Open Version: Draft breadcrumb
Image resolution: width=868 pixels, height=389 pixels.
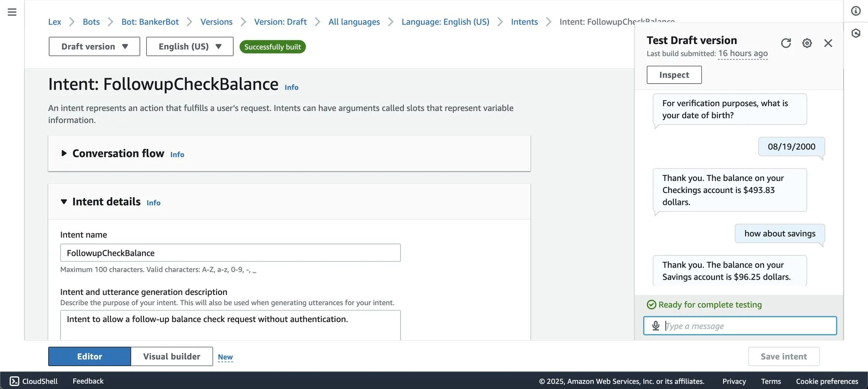tap(280, 22)
